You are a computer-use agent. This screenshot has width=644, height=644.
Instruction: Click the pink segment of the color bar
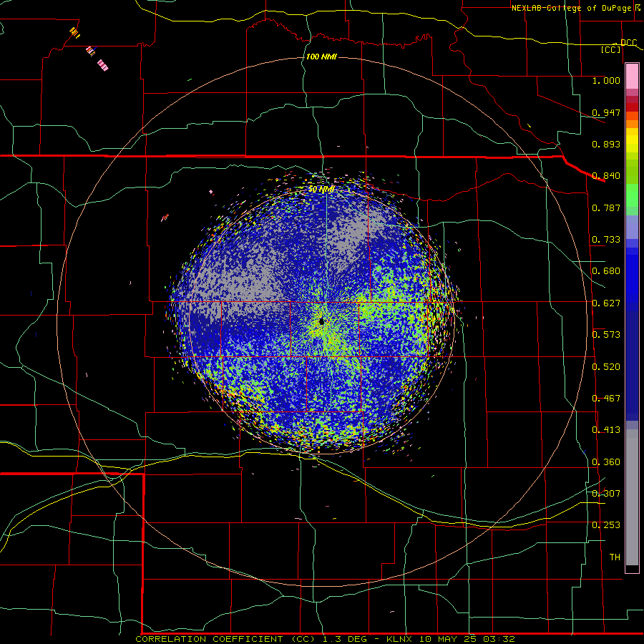pos(632,77)
